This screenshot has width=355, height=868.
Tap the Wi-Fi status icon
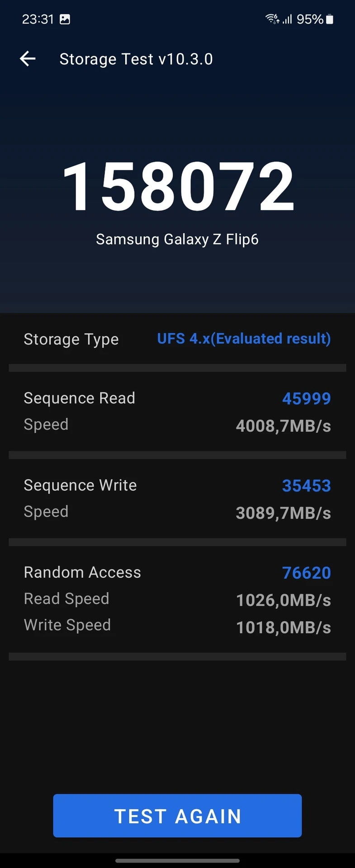point(272,19)
